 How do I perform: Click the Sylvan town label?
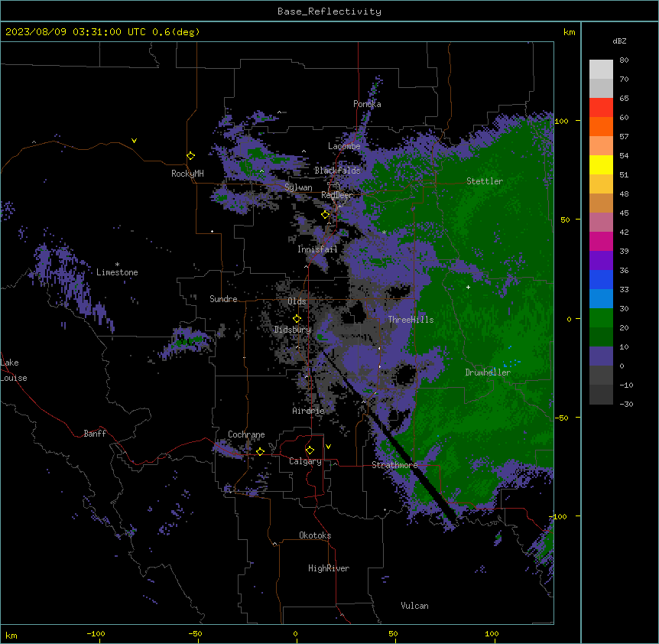click(298, 187)
